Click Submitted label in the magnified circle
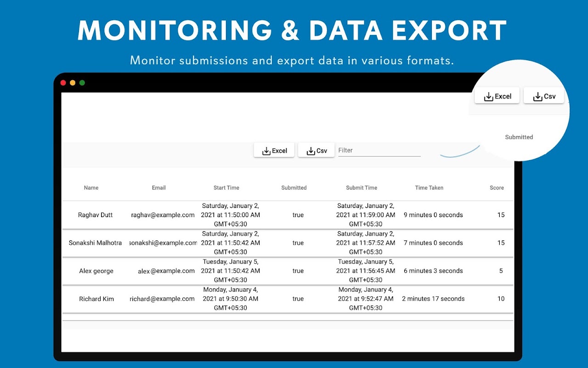This screenshot has width=588, height=368. tap(519, 137)
